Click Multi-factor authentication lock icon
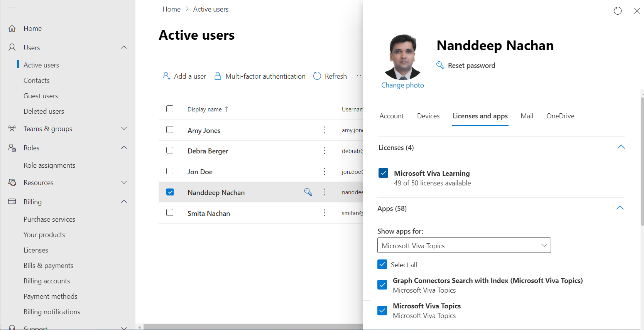The width and height of the screenshot is (644, 330). pyautogui.click(x=218, y=76)
